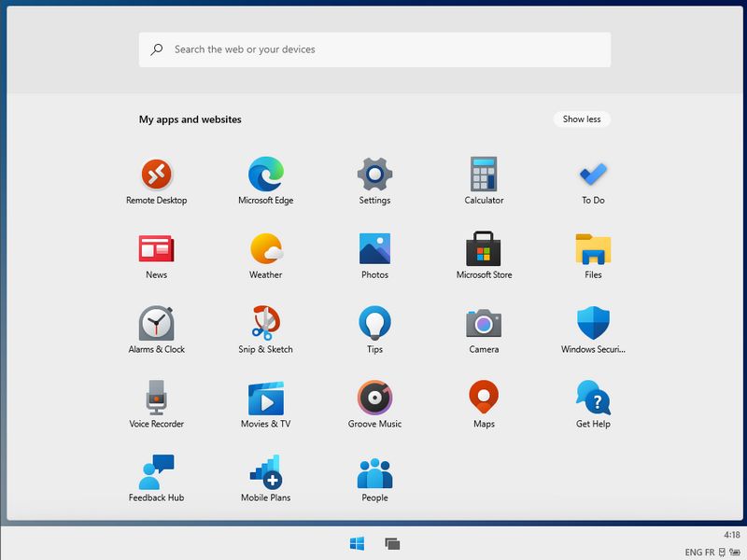The height and width of the screenshot is (560, 747).
Task: Focus the web and devices search box
Action: (x=375, y=49)
